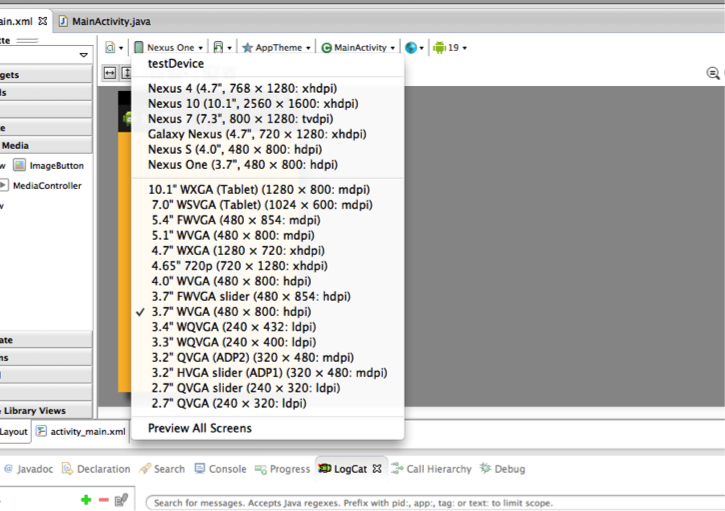
Task: Expand the API 19 dropdown arrow
Action: coord(465,48)
